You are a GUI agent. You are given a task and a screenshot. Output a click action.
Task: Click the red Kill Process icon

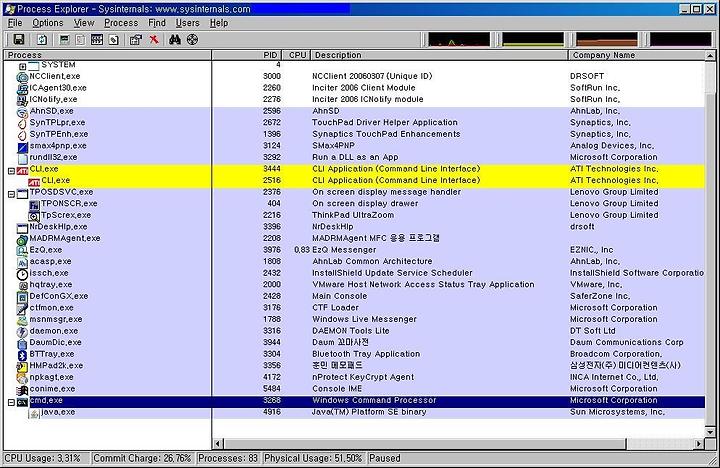154,39
